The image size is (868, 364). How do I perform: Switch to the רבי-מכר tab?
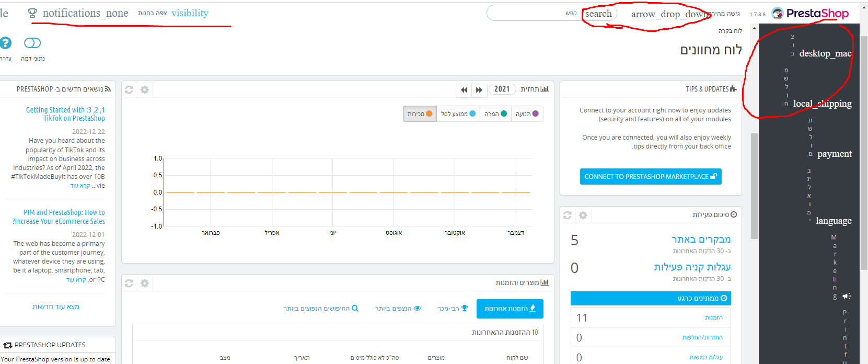coord(453,309)
